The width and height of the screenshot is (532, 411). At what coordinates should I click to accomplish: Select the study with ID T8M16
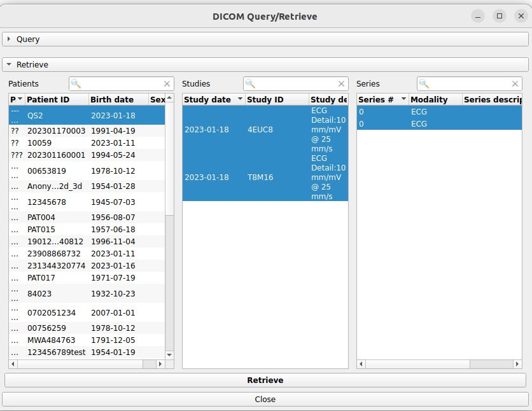(260, 178)
